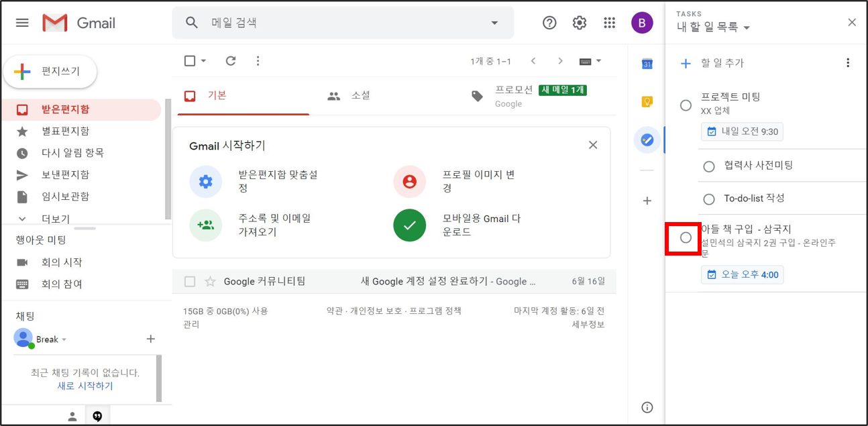Click 회의 참여
The height and width of the screenshot is (426, 868).
[x=62, y=284]
